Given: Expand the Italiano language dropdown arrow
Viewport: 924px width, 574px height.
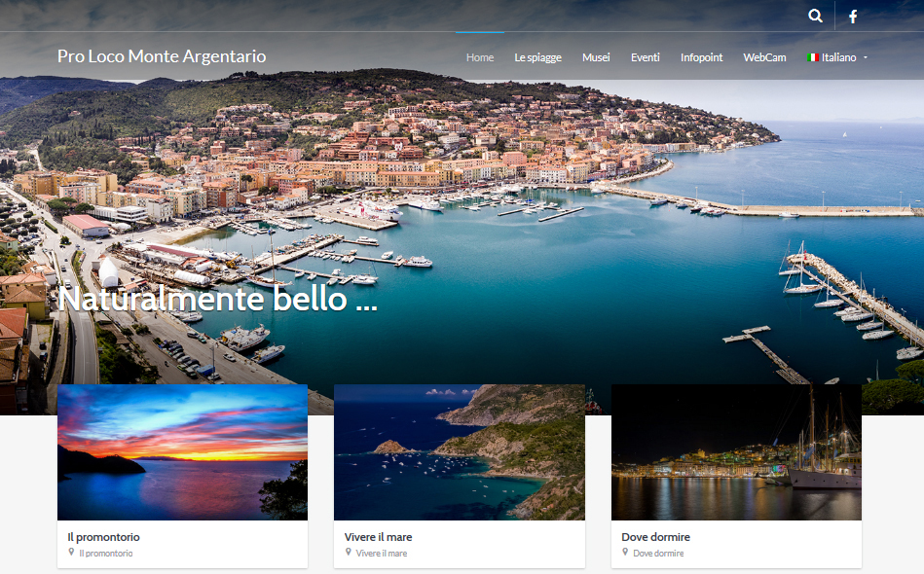Looking at the screenshot, I should pyautogui.click(x=865, y=57).
